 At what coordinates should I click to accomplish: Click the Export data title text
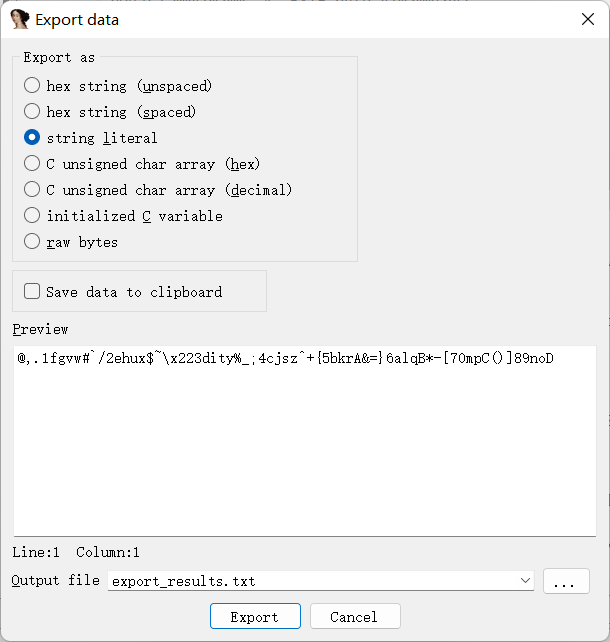[77, 20]
